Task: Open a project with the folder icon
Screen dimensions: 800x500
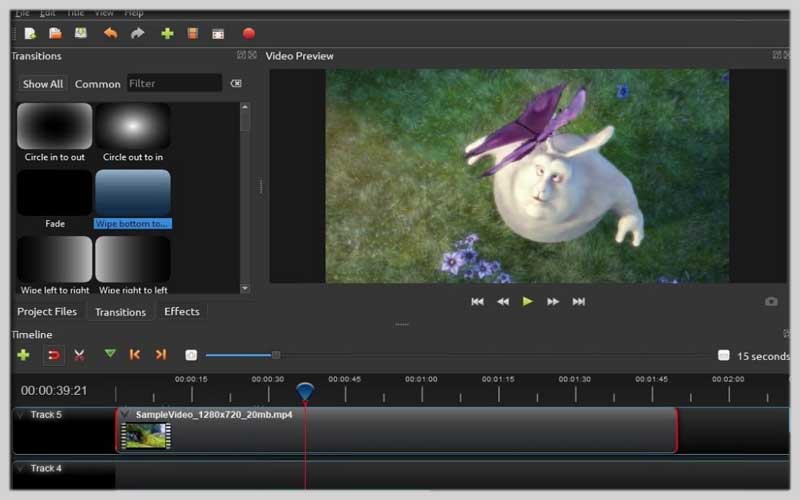Action: coord(55,34)
